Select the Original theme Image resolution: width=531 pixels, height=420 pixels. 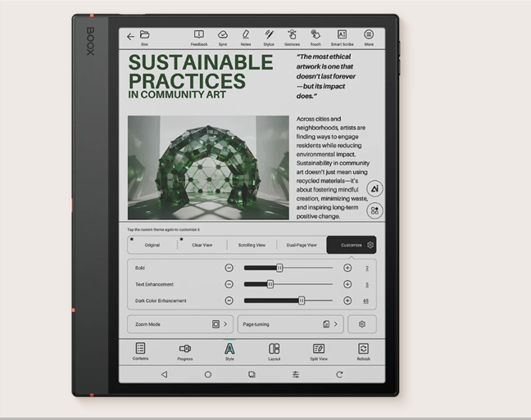[152, 245]
